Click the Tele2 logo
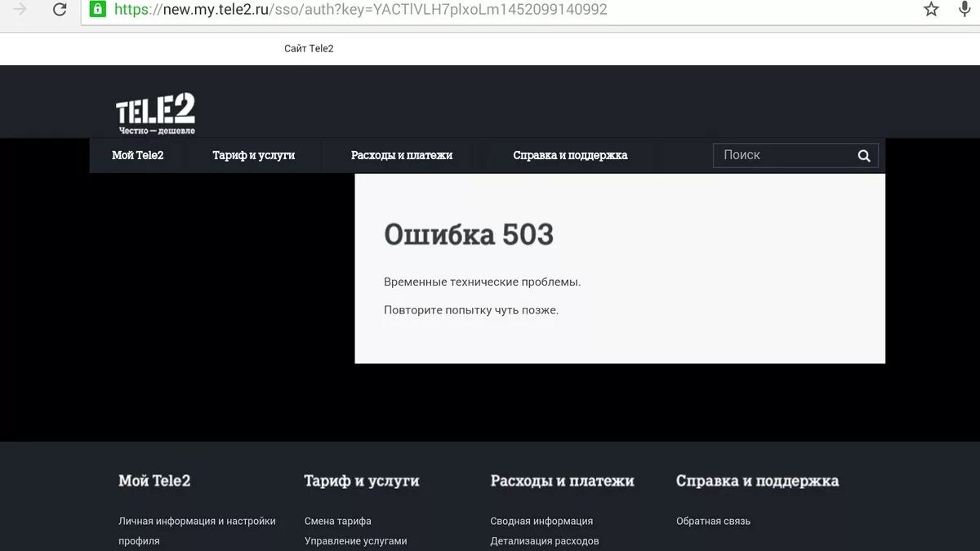The image size is (980, 551). 156,113
